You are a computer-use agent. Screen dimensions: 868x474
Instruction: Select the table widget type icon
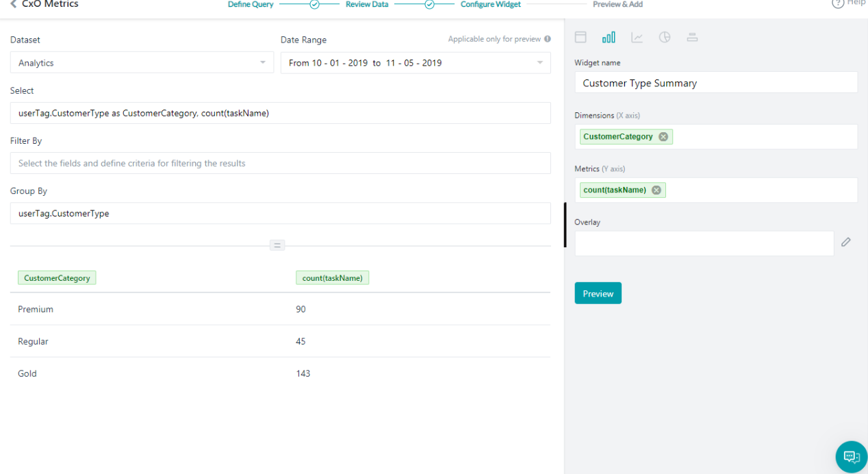[x=580, y=37]
